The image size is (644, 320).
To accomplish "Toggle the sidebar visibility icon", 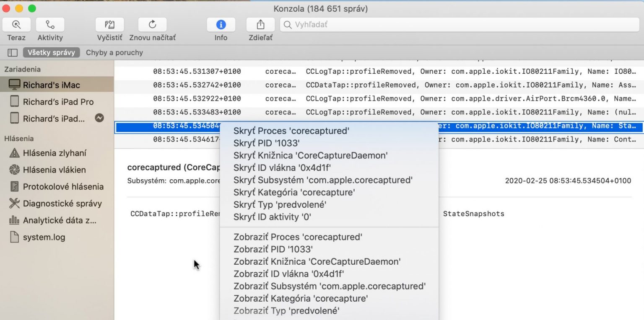I will (x=13, y=53).
